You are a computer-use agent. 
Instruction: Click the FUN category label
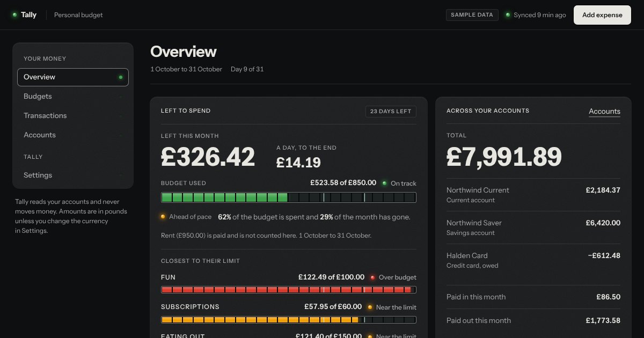tap(168, 277)
